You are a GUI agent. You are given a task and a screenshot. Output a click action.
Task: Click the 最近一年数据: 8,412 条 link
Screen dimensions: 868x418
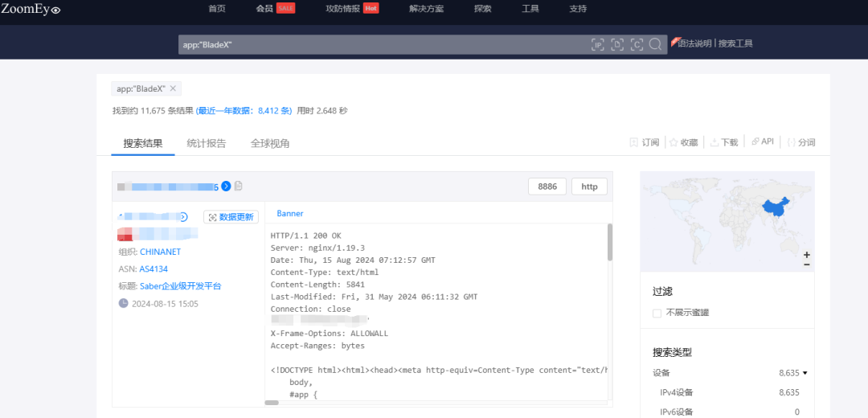(244, 111)
